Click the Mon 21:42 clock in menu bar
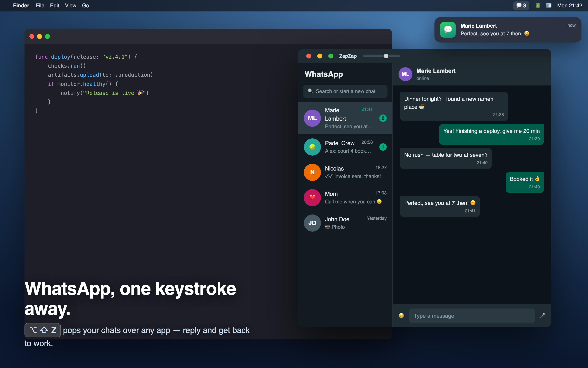Viewport: 588px width, 368px height. click(x=570, y=5)
